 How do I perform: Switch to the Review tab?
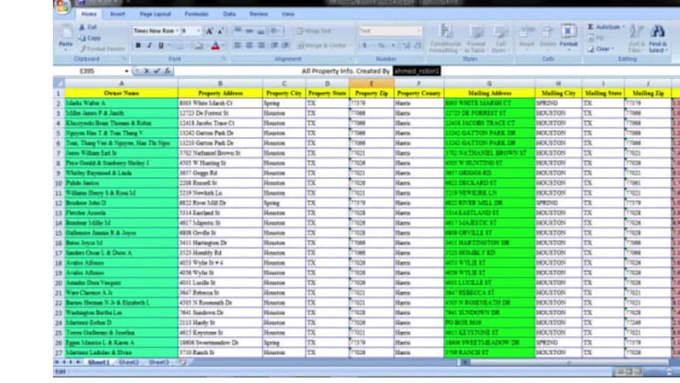pos(258,14)
